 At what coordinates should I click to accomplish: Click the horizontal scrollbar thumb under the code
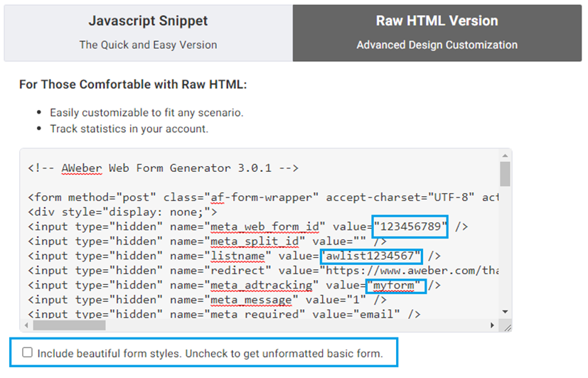[70, 325]
